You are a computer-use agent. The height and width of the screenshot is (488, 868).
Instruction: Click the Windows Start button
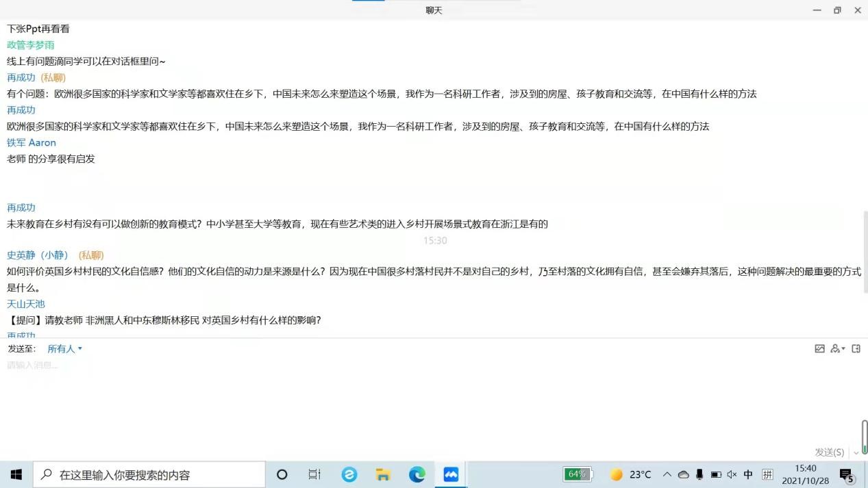pos(16,474)
